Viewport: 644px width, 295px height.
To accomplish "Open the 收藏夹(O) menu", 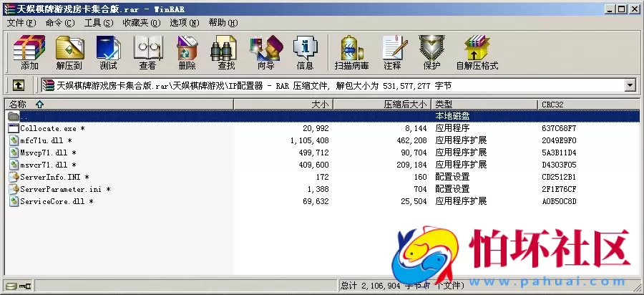I will coord(142,23).
